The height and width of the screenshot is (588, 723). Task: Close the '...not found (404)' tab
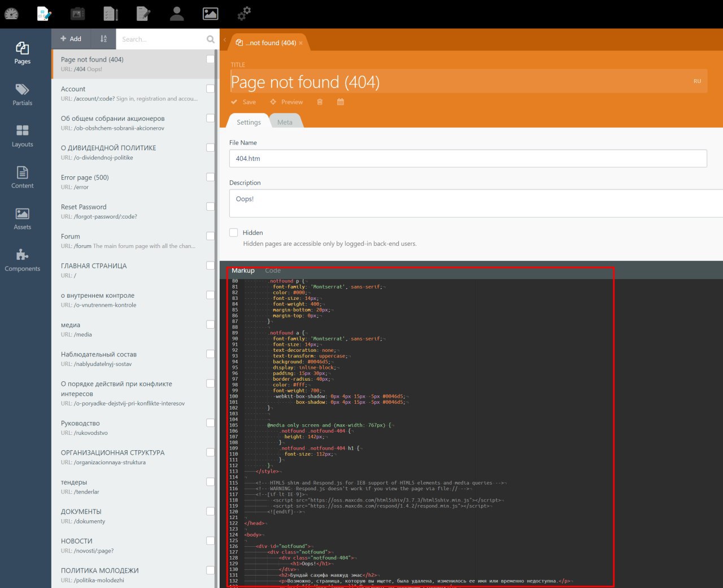coord(300,43)
